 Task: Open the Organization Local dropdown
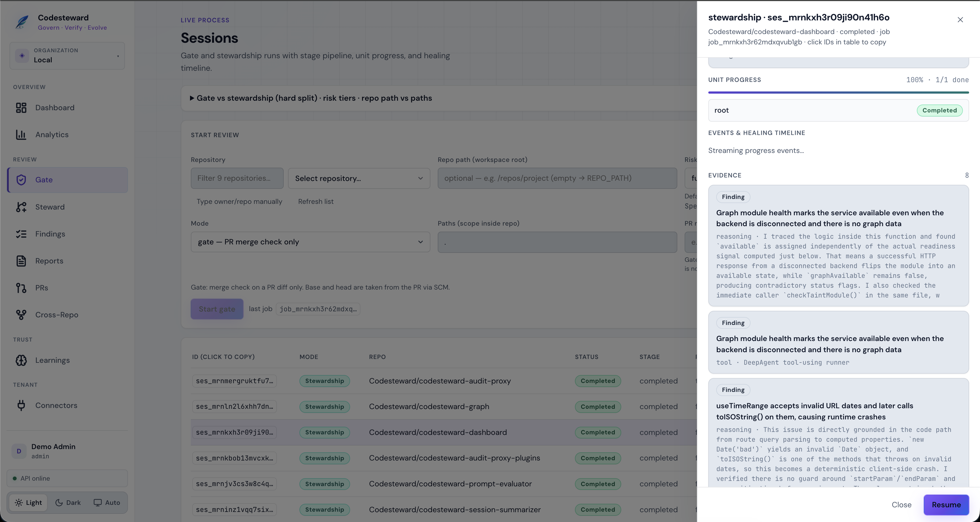point(67,56)
